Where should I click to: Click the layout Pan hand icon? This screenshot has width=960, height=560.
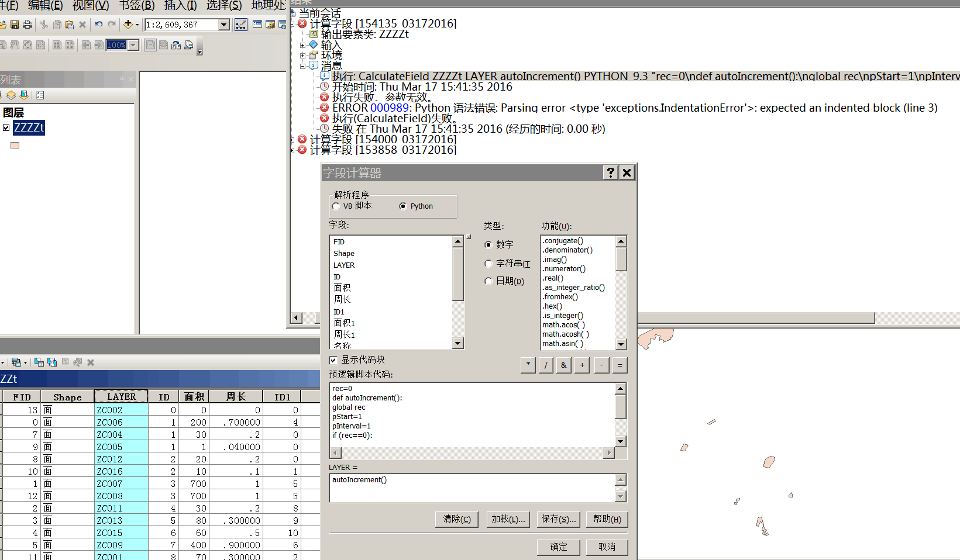(x=15, y=45)
